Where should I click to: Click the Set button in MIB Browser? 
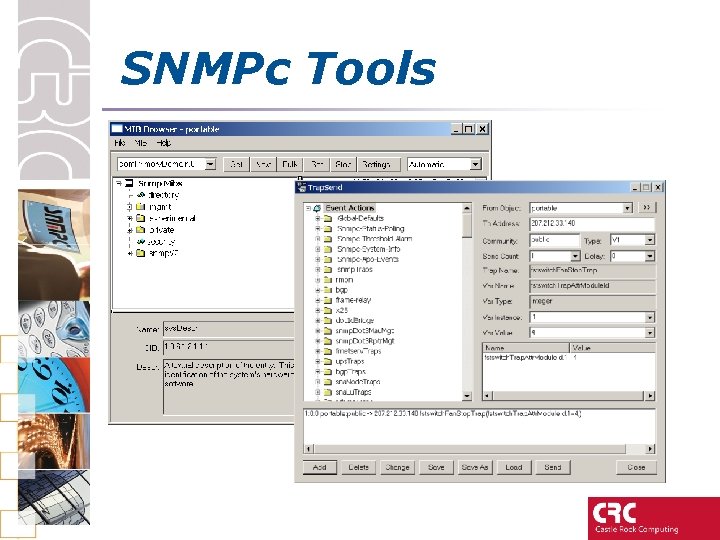[x=316, y=164]
